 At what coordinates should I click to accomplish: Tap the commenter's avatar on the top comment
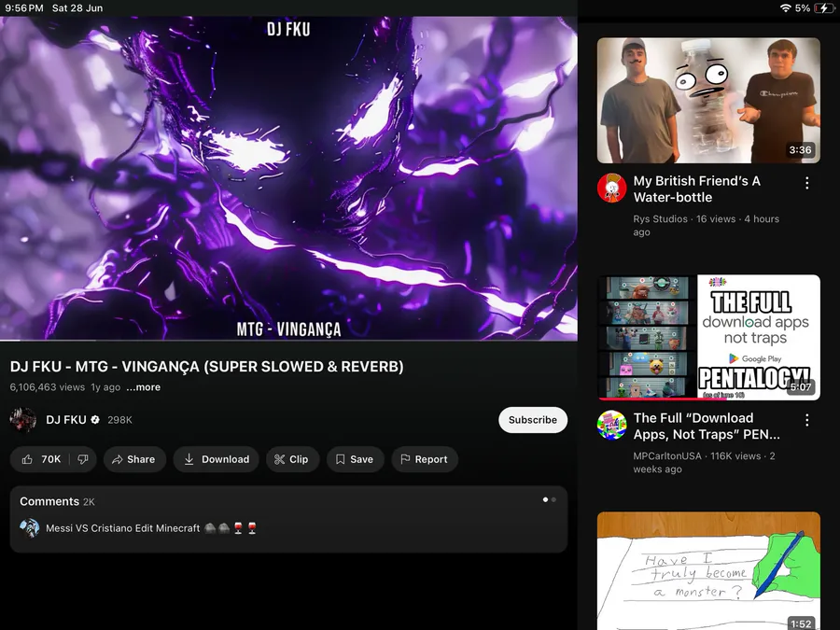coord(30,528)
